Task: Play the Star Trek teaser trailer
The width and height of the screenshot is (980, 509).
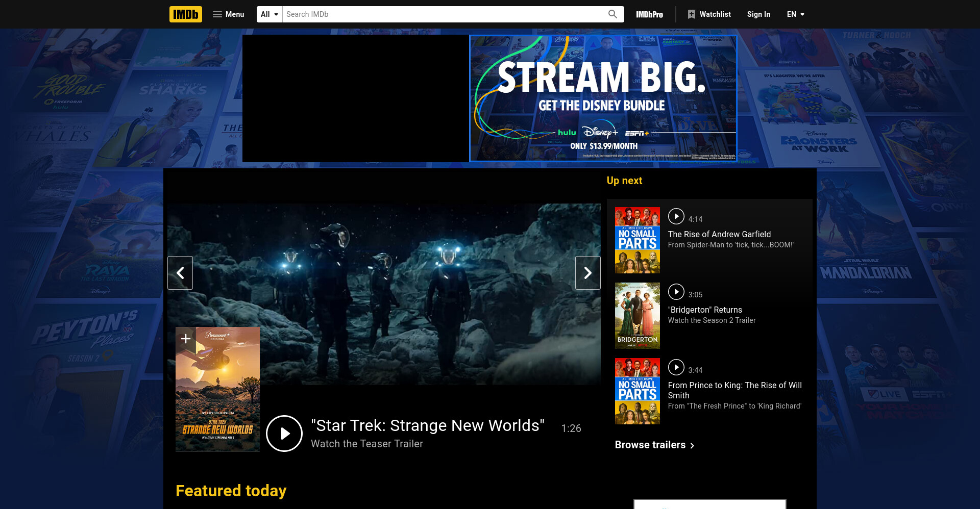Action: click(x=284, y=434)
